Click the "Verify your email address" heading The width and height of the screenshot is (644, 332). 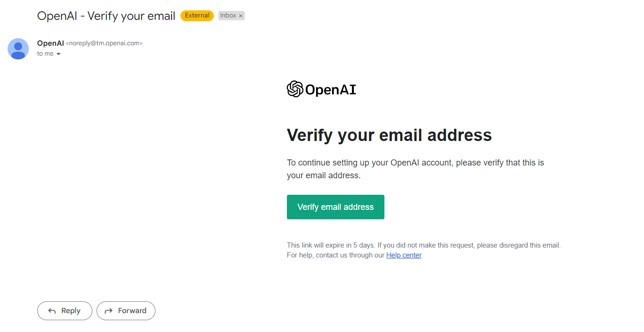[389, 135]
